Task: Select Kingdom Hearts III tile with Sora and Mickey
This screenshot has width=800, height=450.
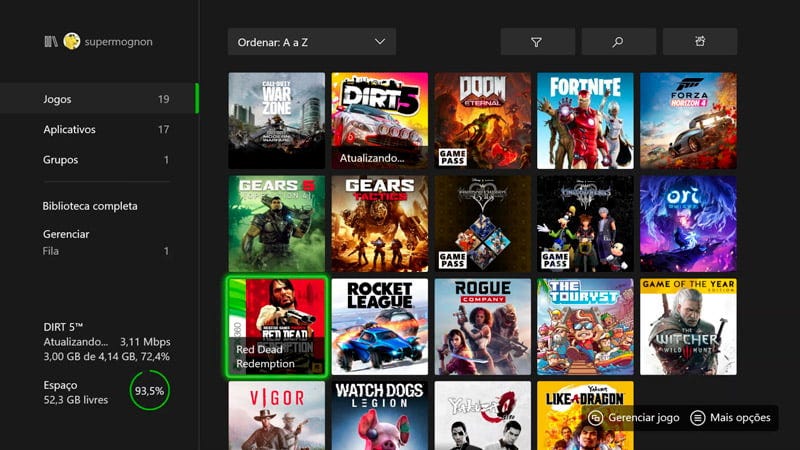Action: [x=585, y=223]
